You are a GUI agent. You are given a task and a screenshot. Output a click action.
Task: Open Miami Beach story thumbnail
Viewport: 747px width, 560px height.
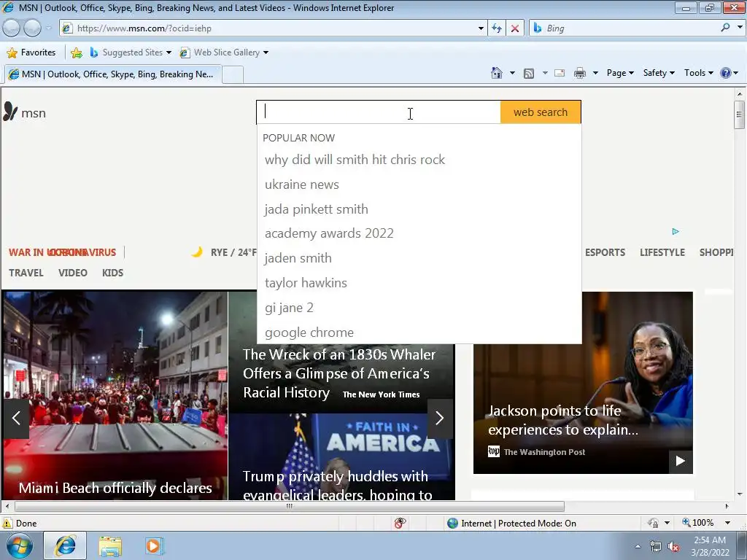tap(115, 395)
